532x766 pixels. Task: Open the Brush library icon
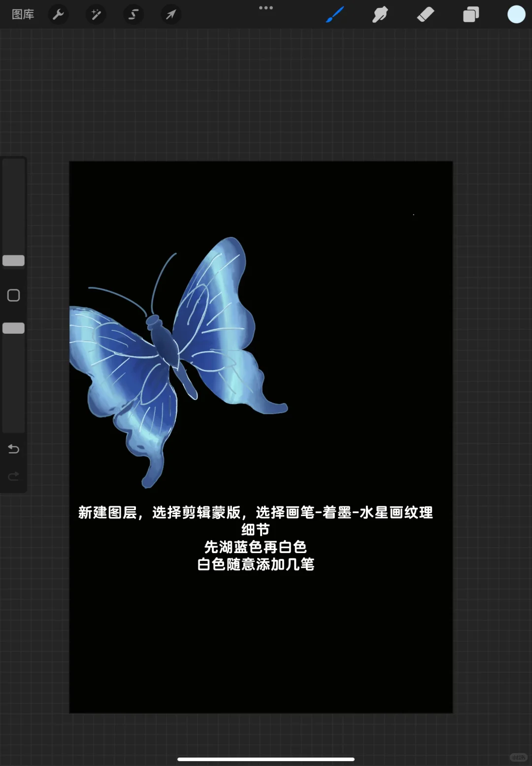(335, 14)
